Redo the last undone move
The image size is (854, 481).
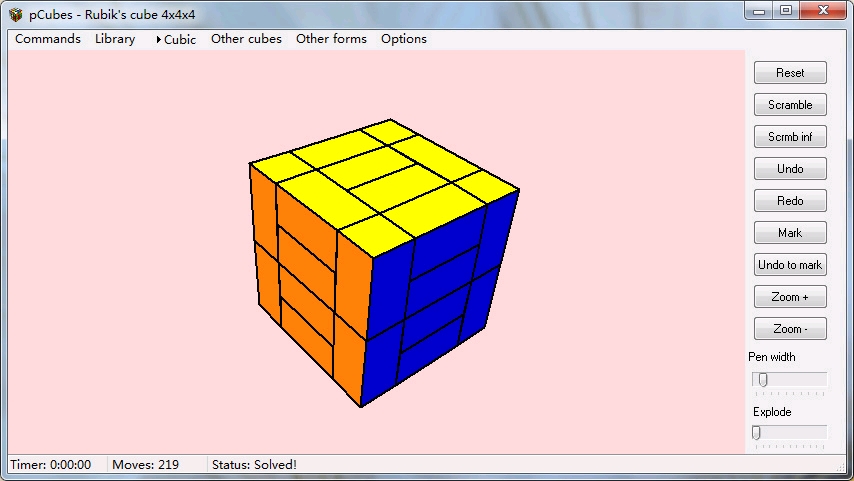pos(790,200)
